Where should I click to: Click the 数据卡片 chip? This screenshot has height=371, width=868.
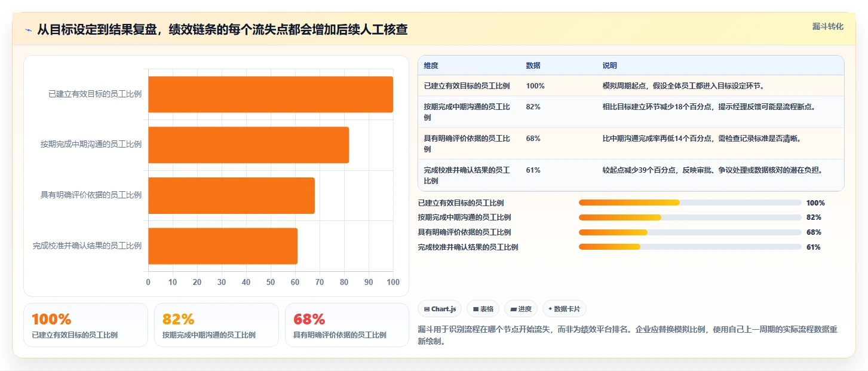[x=565, y=309]
